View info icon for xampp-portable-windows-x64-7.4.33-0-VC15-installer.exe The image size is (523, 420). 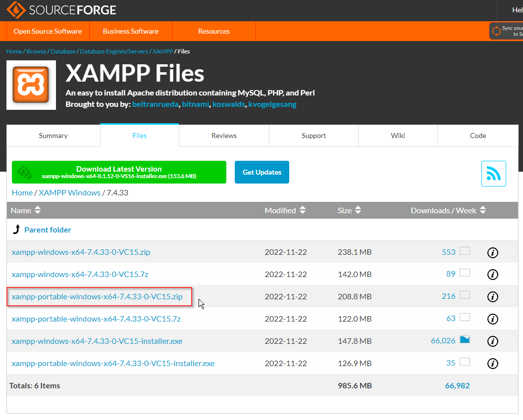point(493,364)
